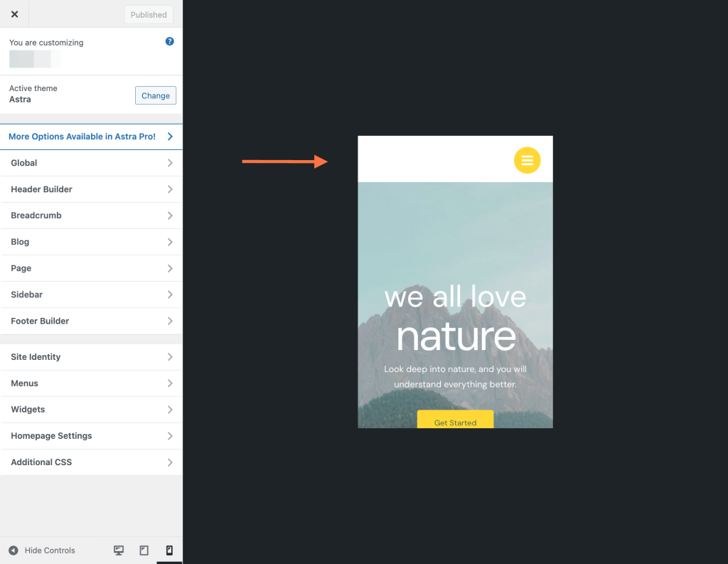Click the 'nature' heading in preview

point(456,336)
